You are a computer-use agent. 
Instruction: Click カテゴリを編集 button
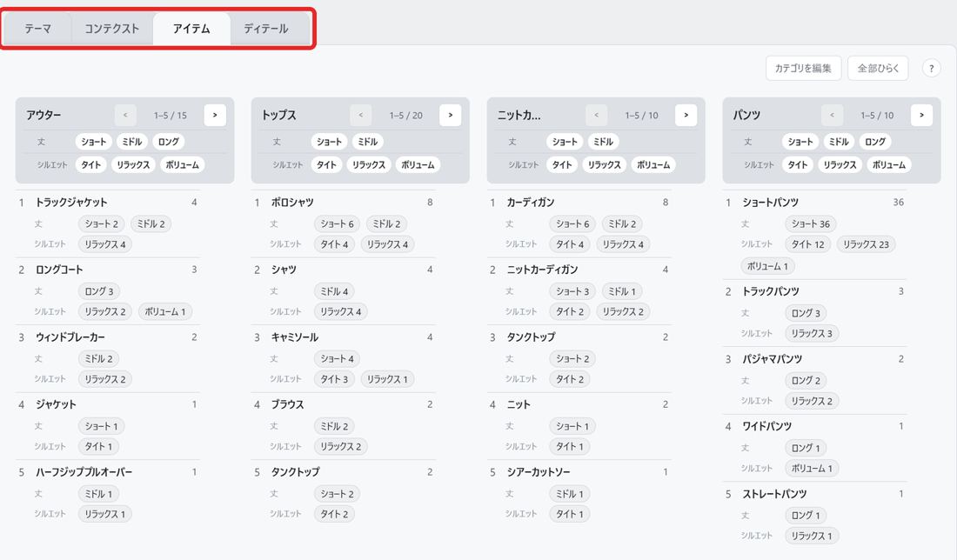pyautogui.click(x=803, y=69)
